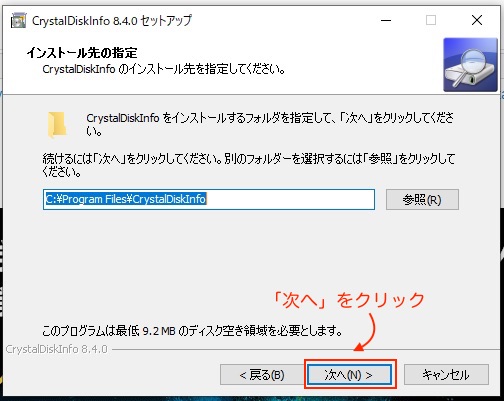The height and width of the screenshot is (401, 504).
Task: Minimize the setup window
Action: [x=386, y=20]
